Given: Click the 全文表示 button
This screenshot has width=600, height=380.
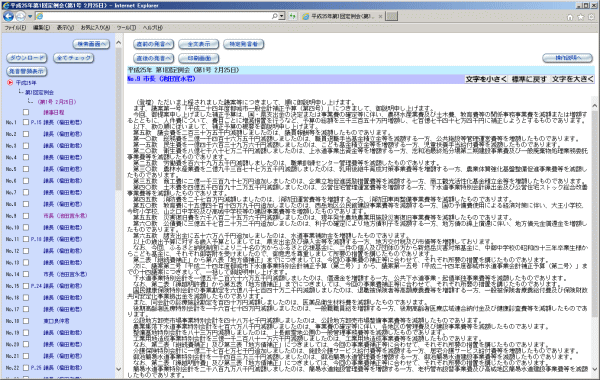Looking at the screenshot, I should (199, 44).
